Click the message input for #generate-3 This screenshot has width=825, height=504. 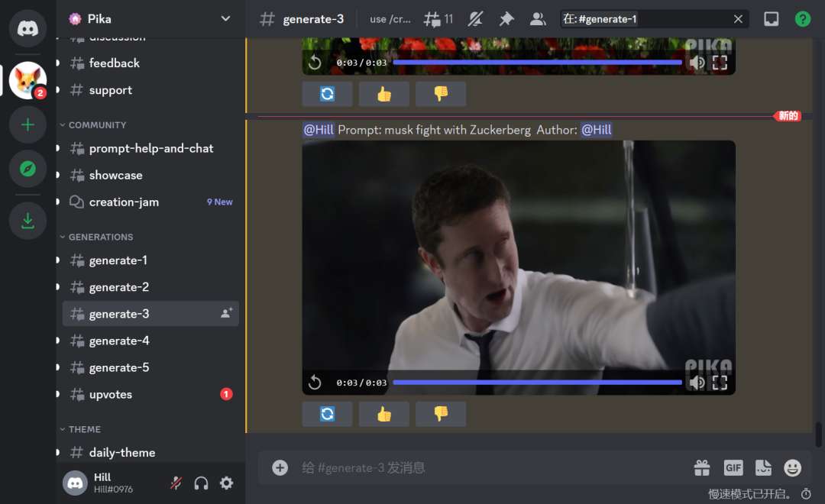click(494, 467)
